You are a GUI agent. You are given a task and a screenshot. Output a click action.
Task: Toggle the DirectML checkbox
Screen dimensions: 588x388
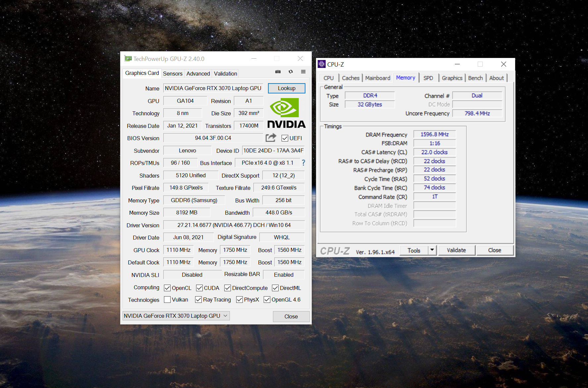click(x=275, y=288)
